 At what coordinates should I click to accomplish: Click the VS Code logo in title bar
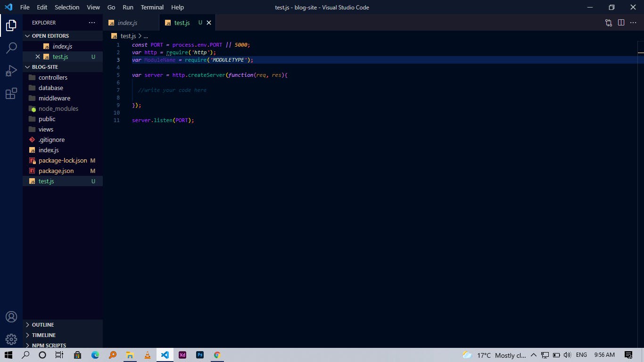[8, 7]
